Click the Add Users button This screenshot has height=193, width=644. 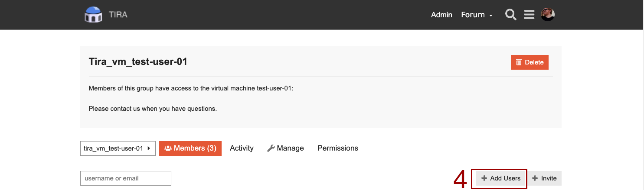(501, 178)
